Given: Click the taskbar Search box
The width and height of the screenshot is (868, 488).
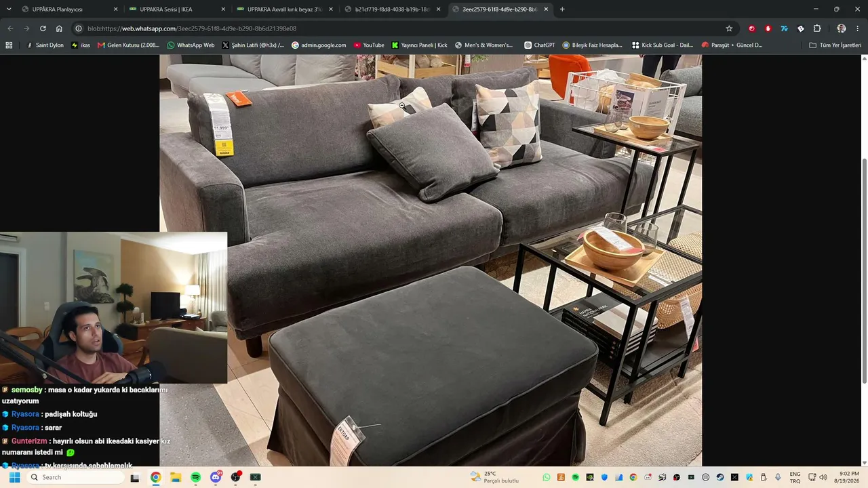Looking at the screenshot, I should click(x=77, y=477).
